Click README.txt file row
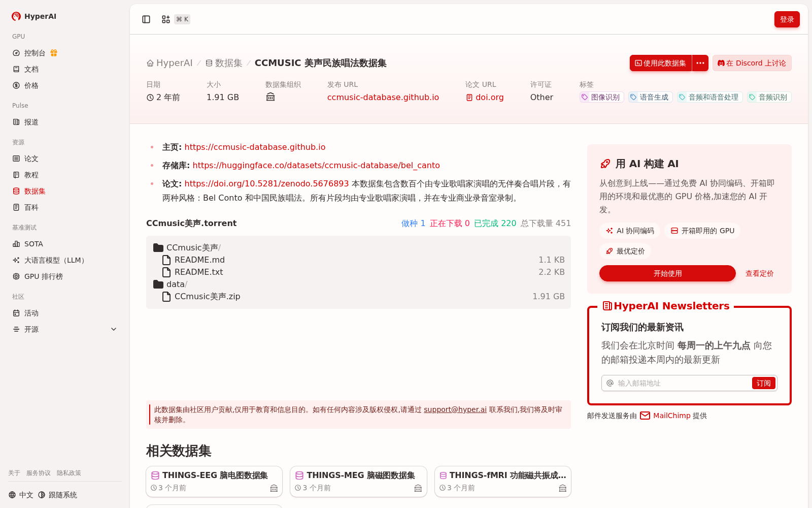Screen dimensions: 812x508 pyautogui.click(x=358, y=272)
